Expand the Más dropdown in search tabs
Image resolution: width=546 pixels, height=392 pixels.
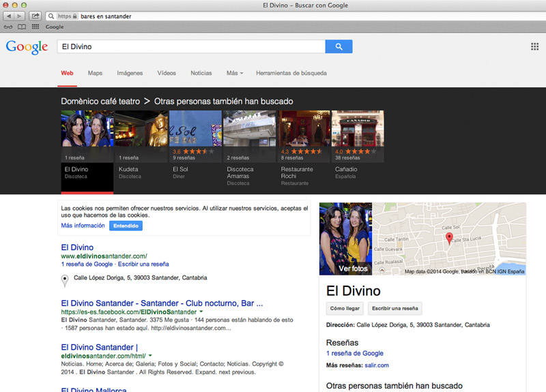point(235,73)
